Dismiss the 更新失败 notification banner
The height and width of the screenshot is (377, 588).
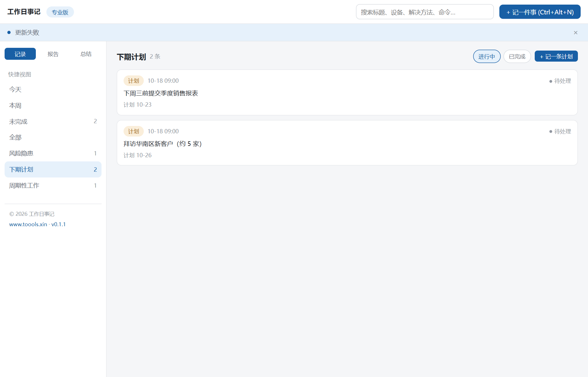pyautogui.click(x=575, y=32)
